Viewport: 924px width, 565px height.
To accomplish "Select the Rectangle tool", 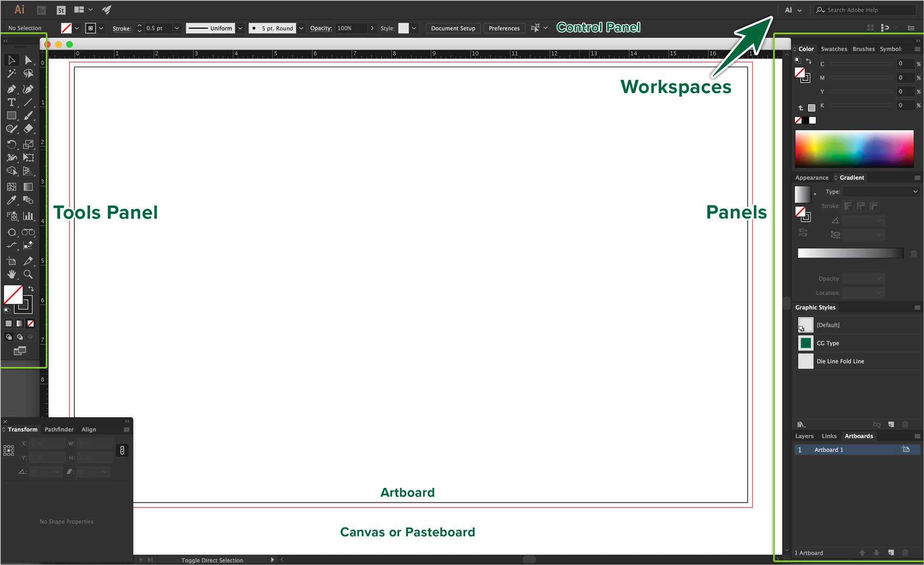I will [x=11, y=115].
